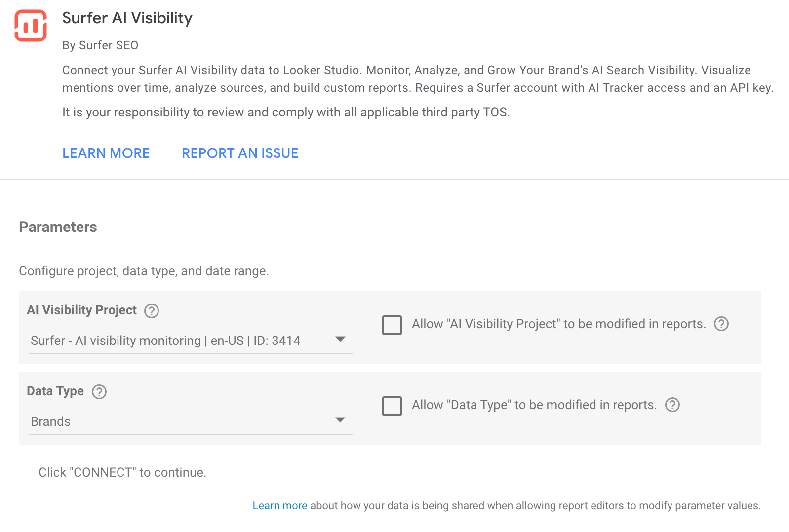
Task: Click the selected project "Surfer - AI visibility monitoring"
Action: coord(165,341)
